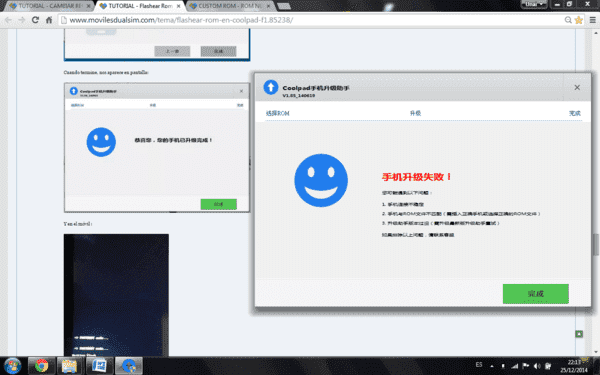Go forward in the Chrome browser

click(x=22, y=20)
